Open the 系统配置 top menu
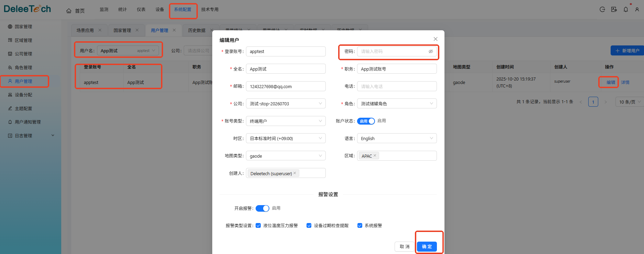This screenshot has height=254, width=644. pos(183,10)
